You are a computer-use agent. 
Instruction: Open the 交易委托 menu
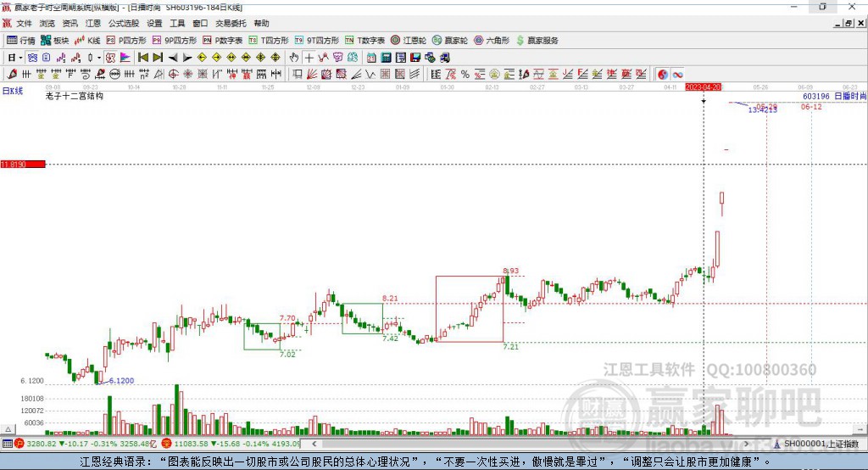click(231, 23)
